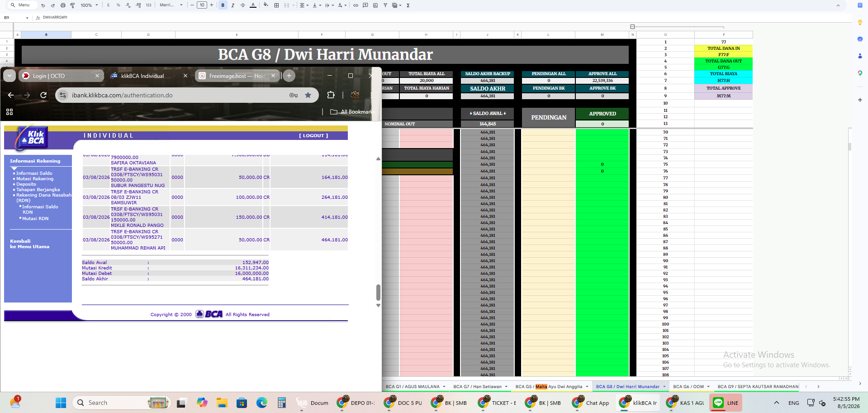Open the Tahapan Berjangka link
This screenshot has width=868, height=413.
tap(38, 190)
